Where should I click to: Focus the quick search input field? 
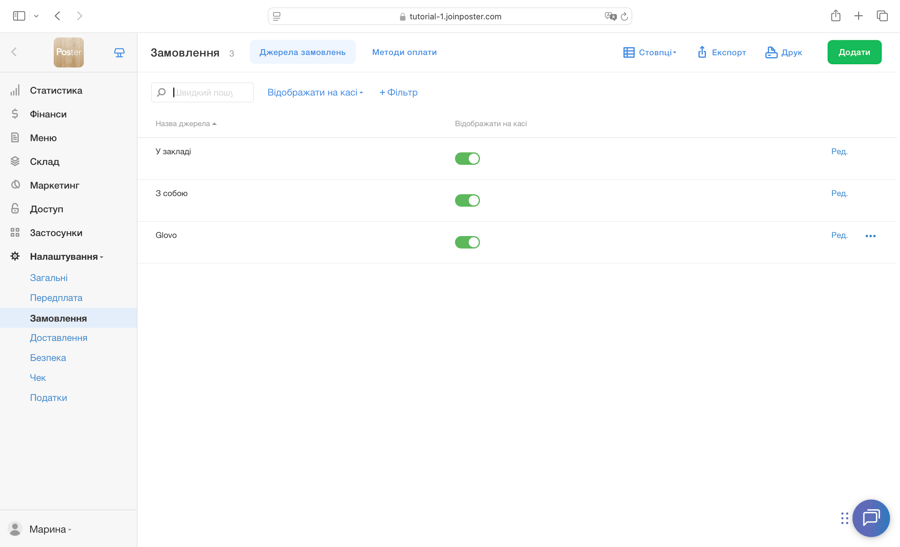[202, 92]
